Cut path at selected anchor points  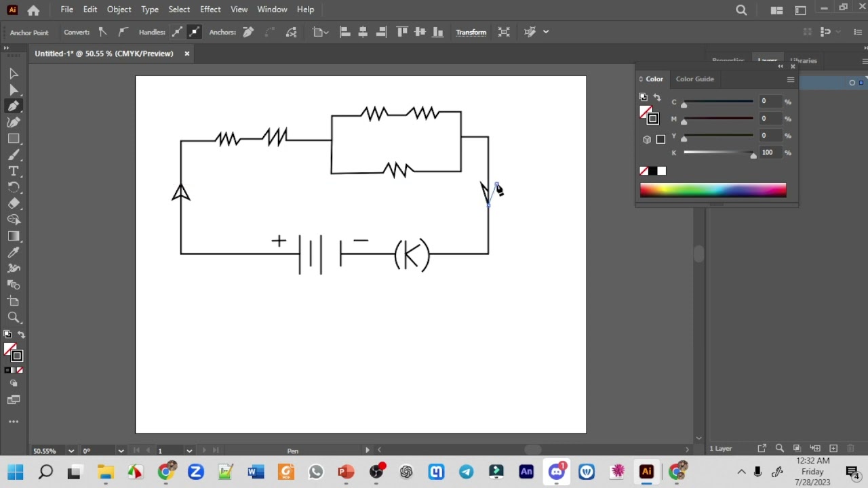point(292,32)
